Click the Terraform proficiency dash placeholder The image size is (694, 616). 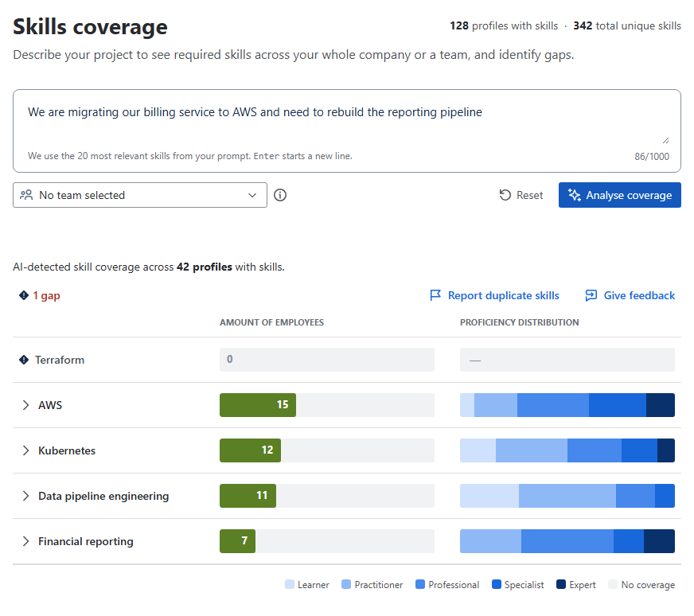click(475, 361)
